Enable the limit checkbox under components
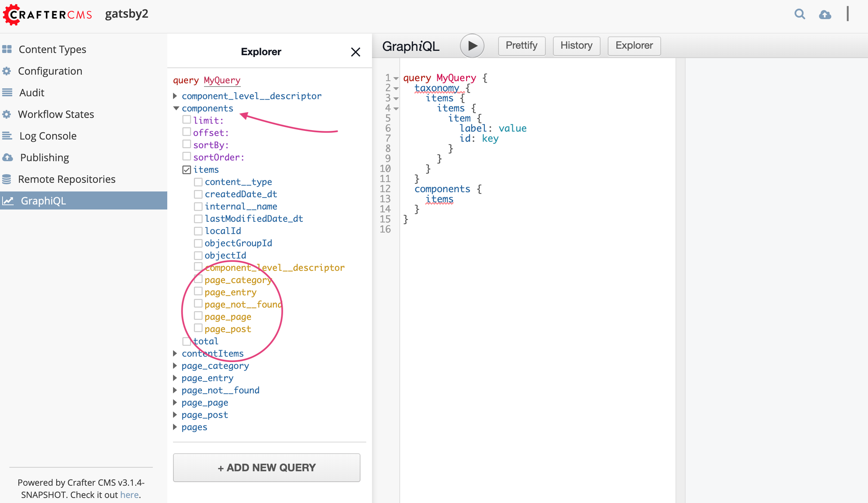Screen dimensions: 868x503 [x=187, y=119]
